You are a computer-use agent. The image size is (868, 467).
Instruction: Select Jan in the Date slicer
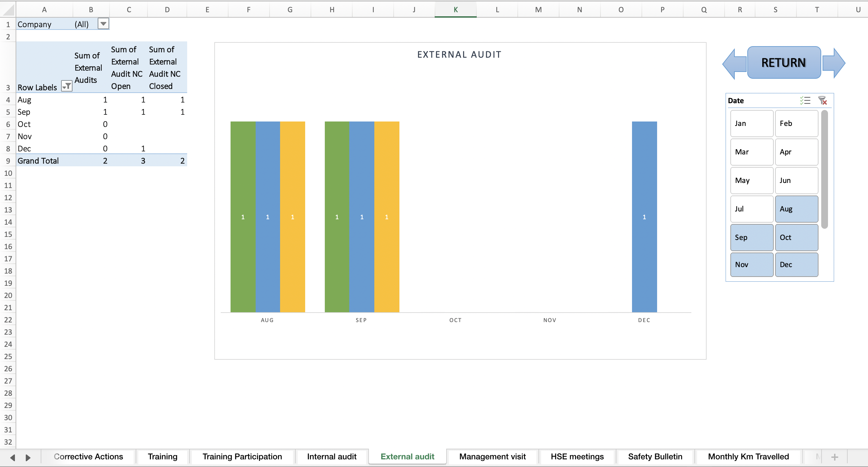tap(751, 123)
